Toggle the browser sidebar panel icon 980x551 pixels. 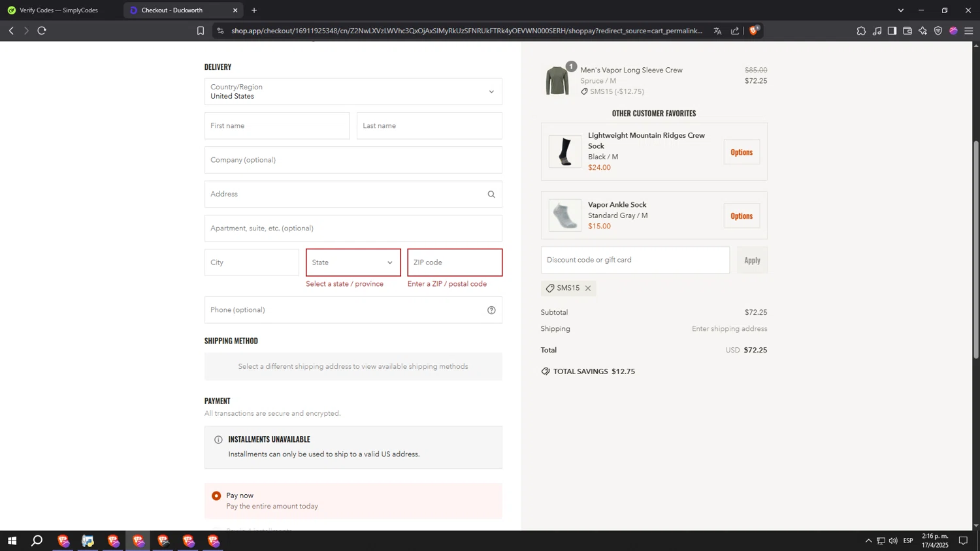tap(892, 31)
